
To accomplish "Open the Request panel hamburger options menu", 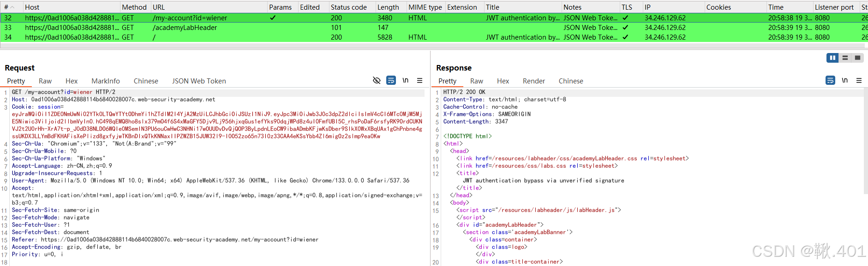I will pyautogui.click(x=419, y=80).
